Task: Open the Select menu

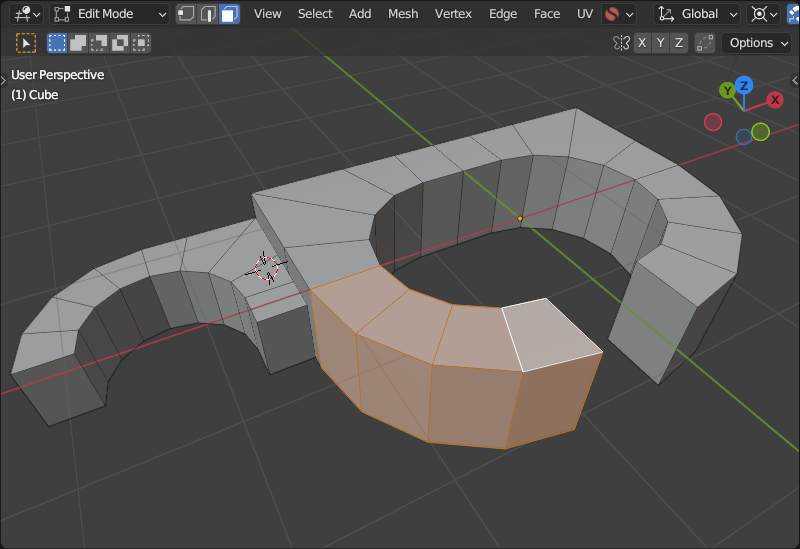Action: [x=315, y=14]
